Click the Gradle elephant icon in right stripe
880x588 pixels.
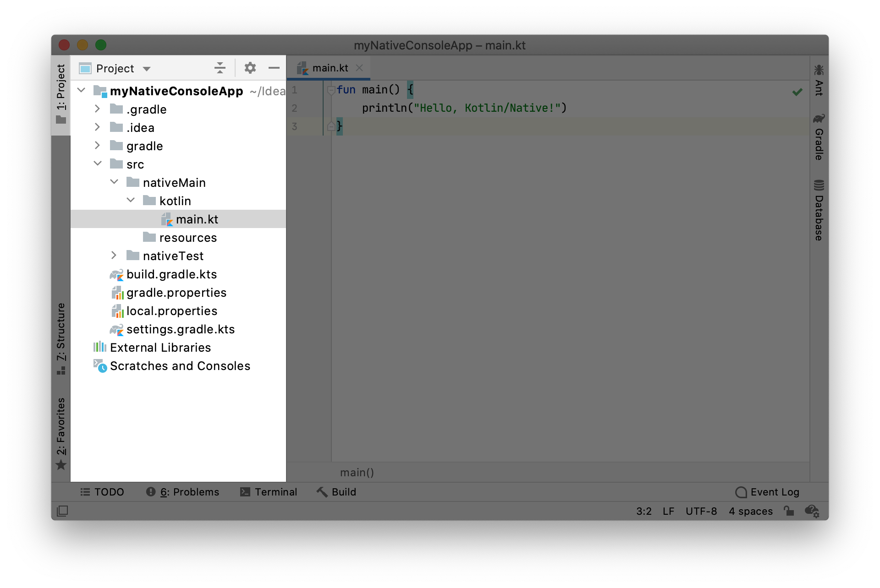tap(819, 119)
